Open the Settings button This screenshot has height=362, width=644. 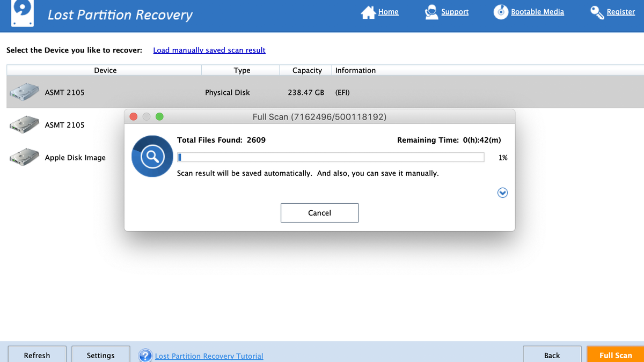100,355
